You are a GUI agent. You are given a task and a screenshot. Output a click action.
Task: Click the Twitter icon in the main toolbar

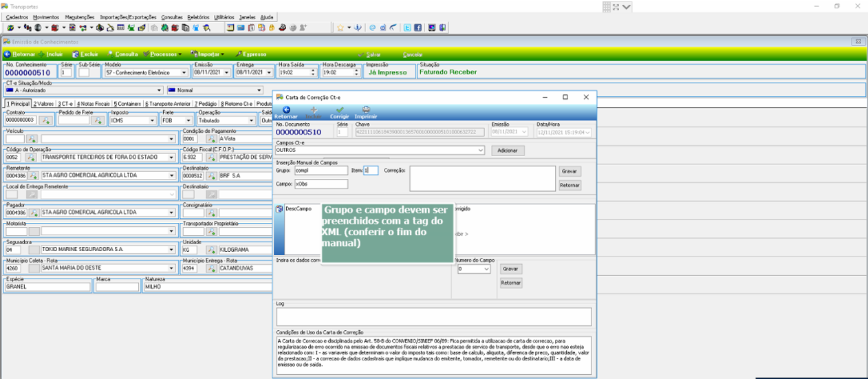point(407,28)
